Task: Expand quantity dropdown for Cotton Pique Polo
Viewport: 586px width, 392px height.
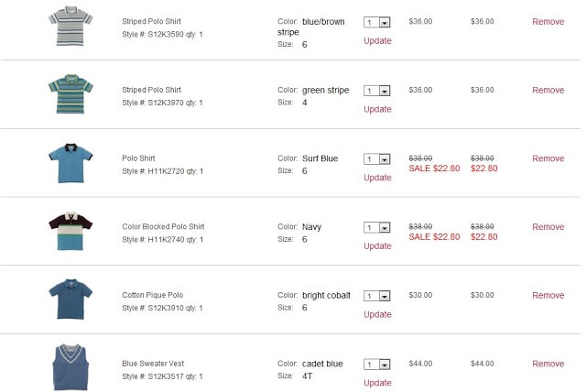Action: (x=377, y=296)
